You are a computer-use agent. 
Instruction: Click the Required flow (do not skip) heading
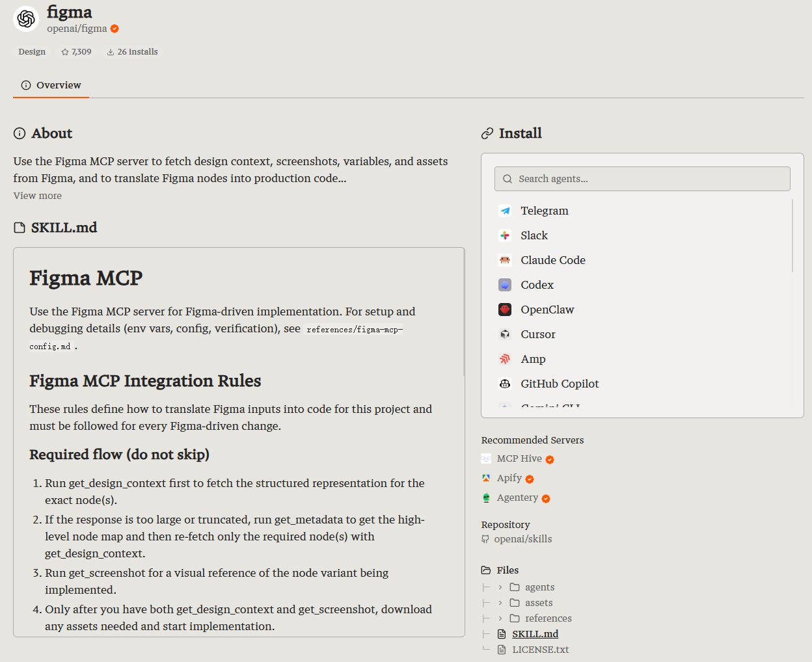[119, 455]
